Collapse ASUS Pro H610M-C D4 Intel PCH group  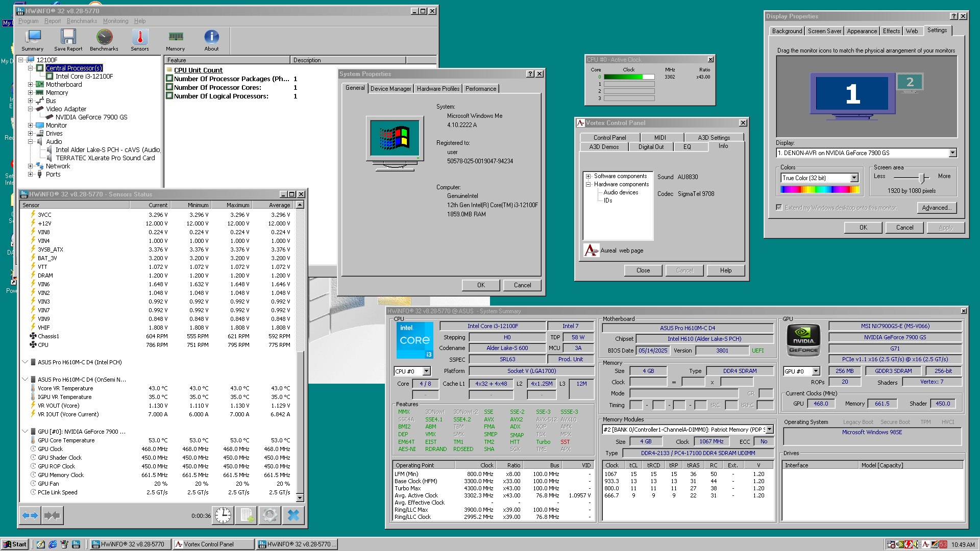(x=25, y=362)
